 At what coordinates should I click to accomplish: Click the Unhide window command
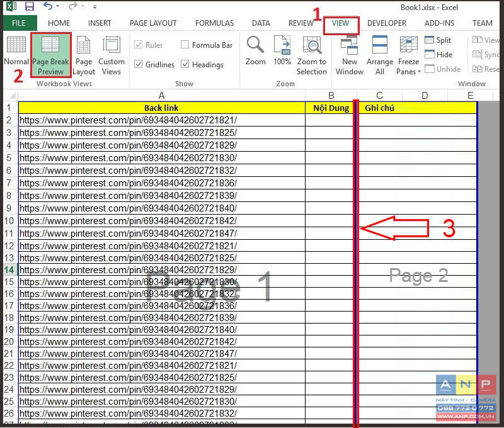[x=443, y=69]
